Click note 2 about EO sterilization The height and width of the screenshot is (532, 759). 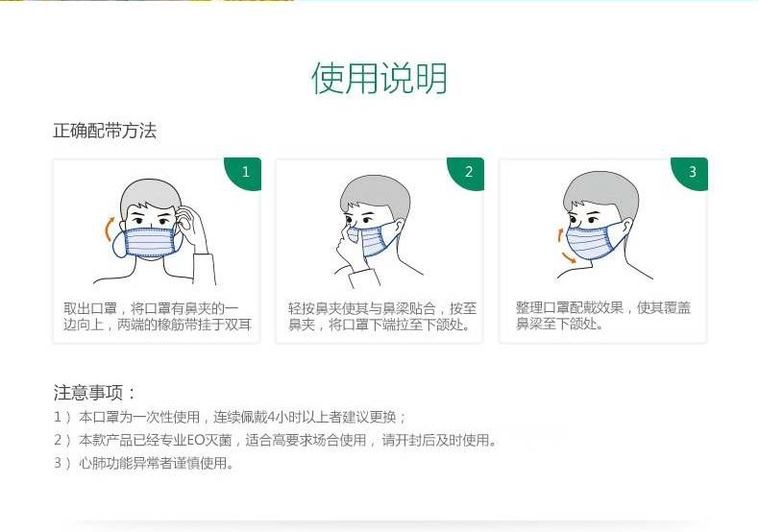(x=275, y=440)
